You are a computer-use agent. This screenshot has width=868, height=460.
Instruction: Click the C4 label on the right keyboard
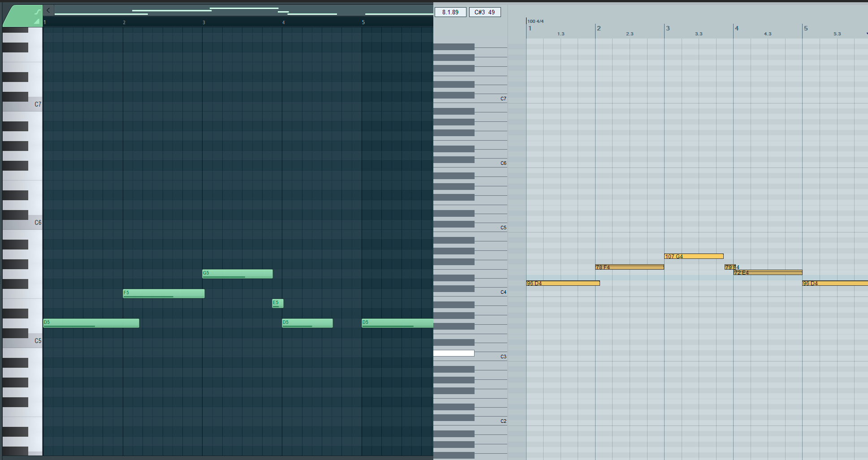(503, 292)
